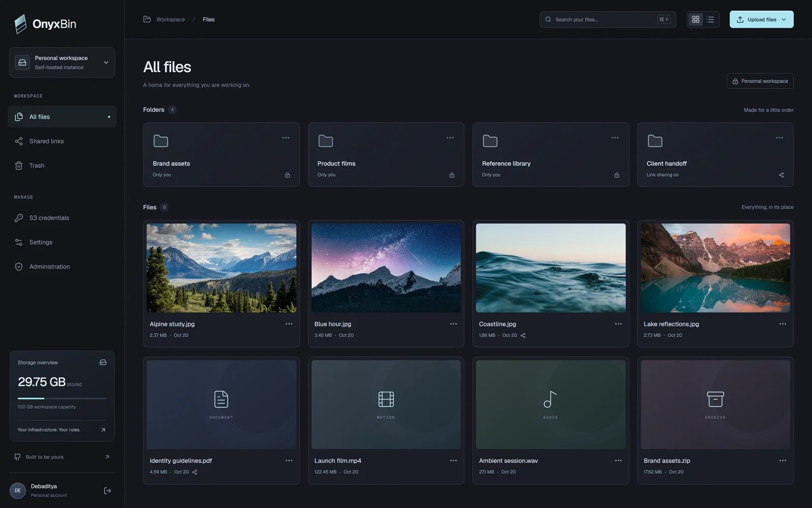Go to Shared links
This screenshot has height=508, width=812.
[x=62, y=141]
